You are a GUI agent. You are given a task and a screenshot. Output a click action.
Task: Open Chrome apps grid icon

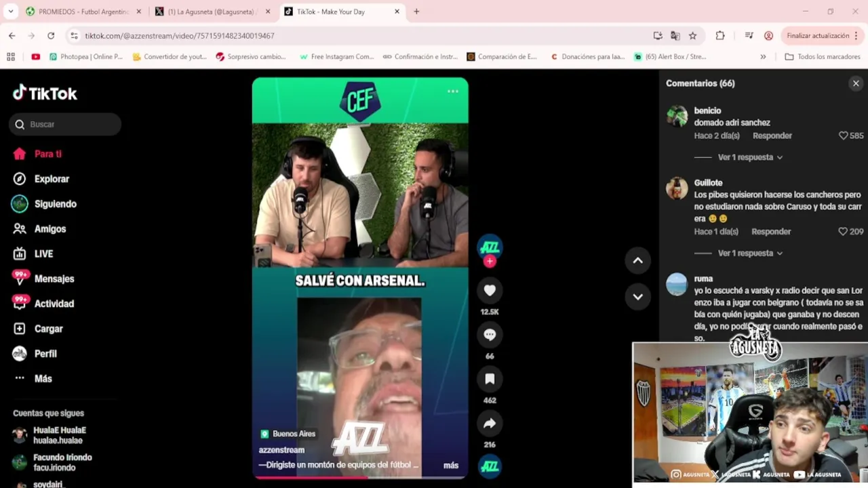pos(11,57)
